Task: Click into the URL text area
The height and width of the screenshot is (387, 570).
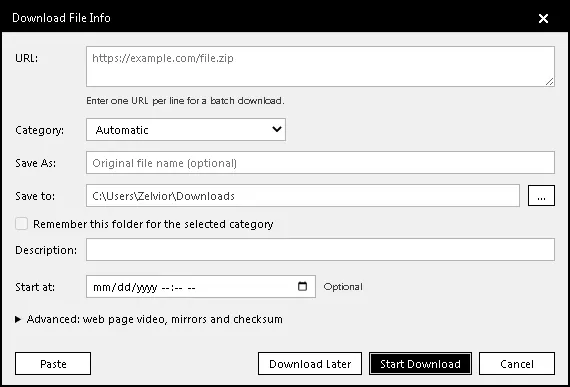Action: coord(320,66)
